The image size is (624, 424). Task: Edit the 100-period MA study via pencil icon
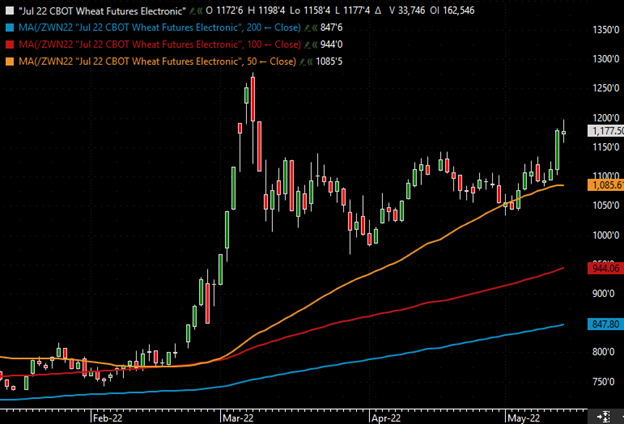click(x=306, y=45)
